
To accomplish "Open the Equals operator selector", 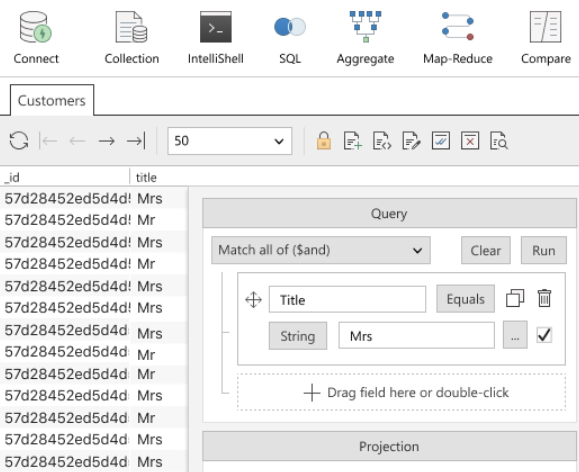I will coord(466,299).
